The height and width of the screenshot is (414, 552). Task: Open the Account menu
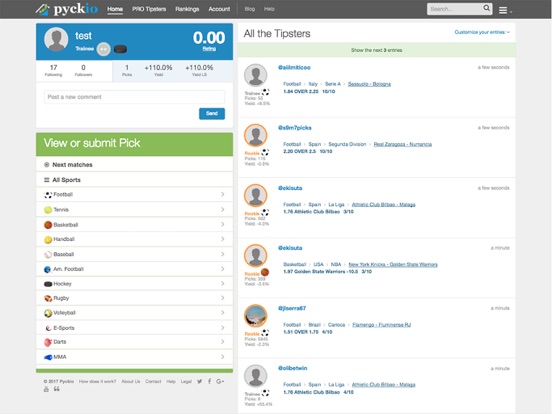tap(219, 9)
